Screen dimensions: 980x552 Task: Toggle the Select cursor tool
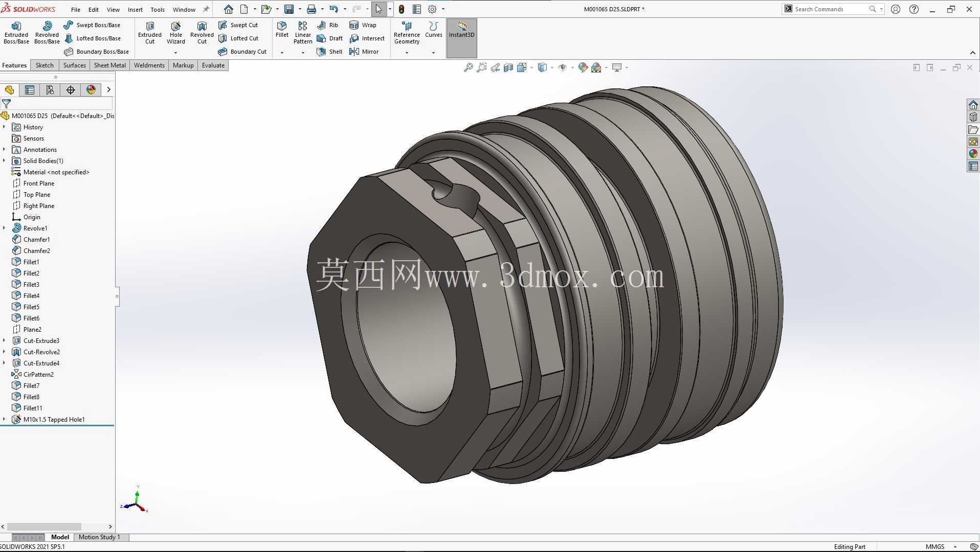[x=379, y=9]
